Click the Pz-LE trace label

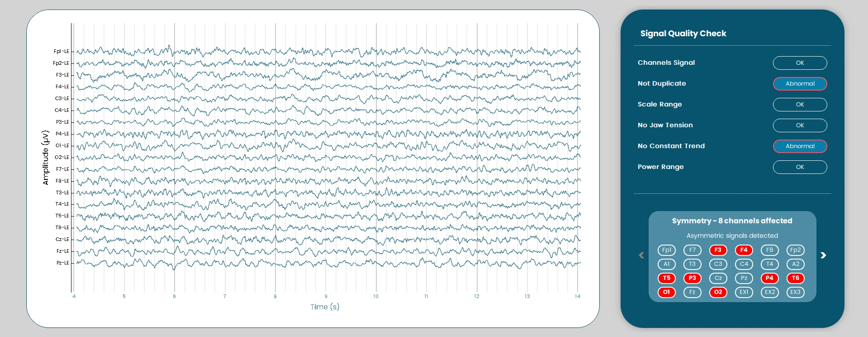point(63,263)
